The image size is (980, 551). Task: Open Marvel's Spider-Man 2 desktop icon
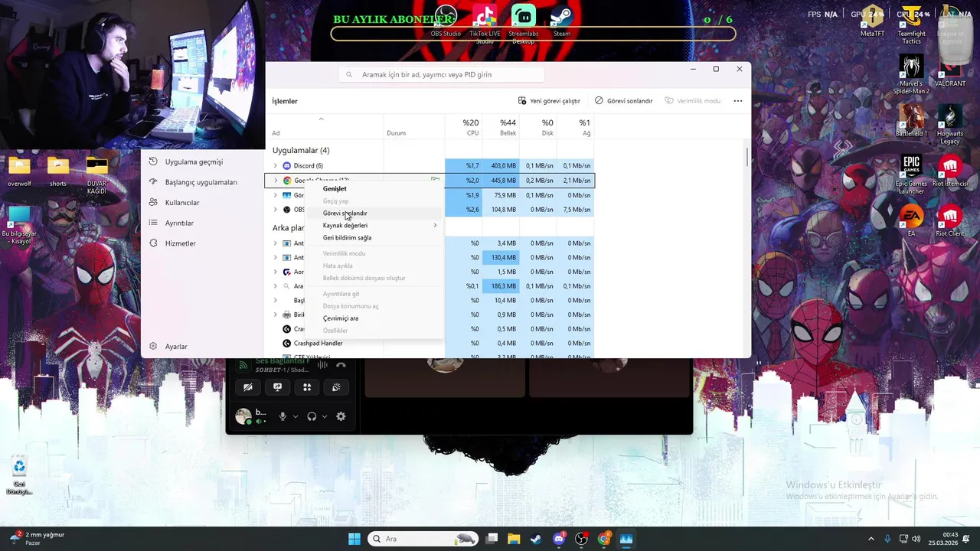pyautogui.click(x=911, y=75)
